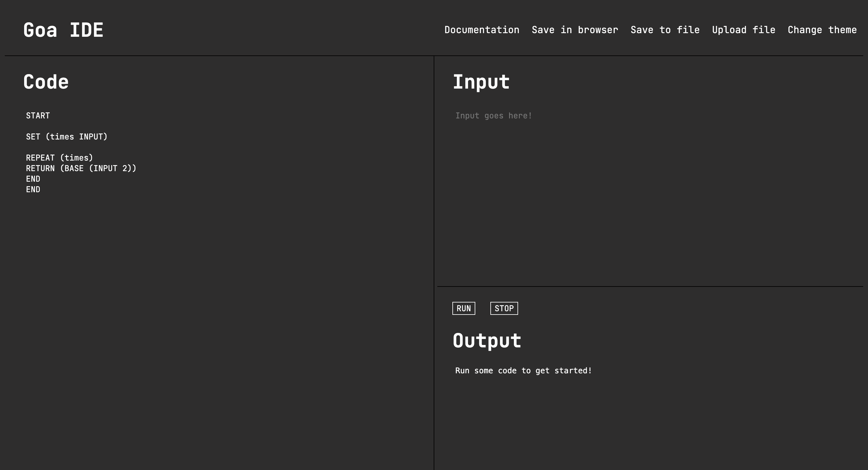The width and height of the screenshot is (868, 470).
Task: Click the Input heading
Action: click(481, 82)
